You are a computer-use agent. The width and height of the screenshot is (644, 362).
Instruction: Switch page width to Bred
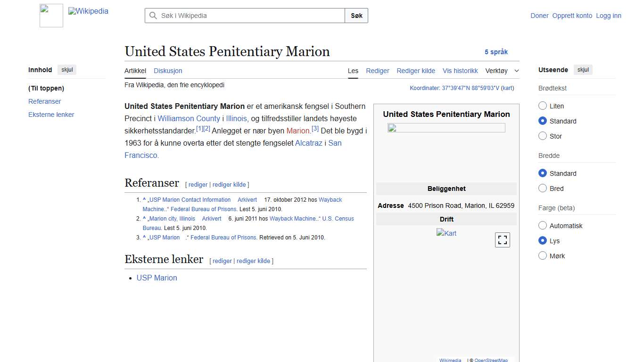click(543, 188)
